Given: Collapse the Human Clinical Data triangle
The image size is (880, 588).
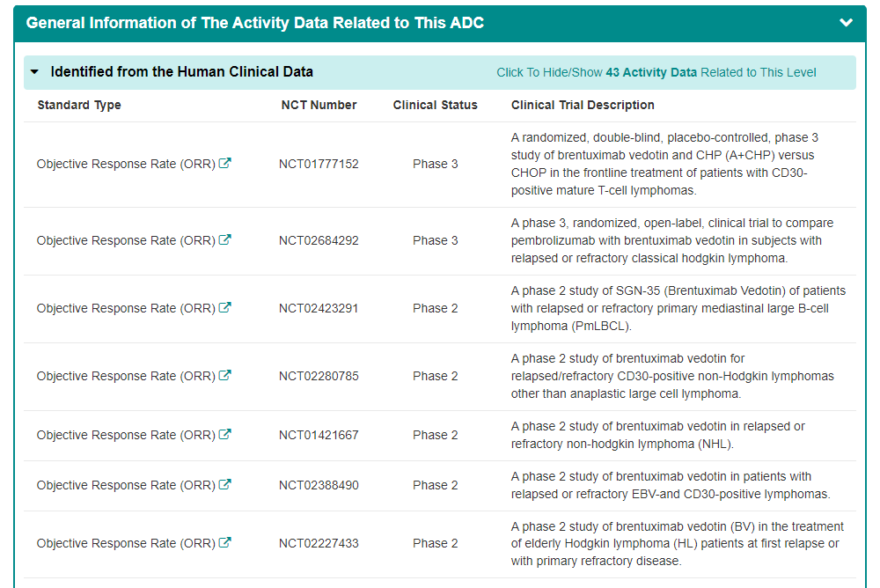Looking at the screenshot, I should coord(34,72).
